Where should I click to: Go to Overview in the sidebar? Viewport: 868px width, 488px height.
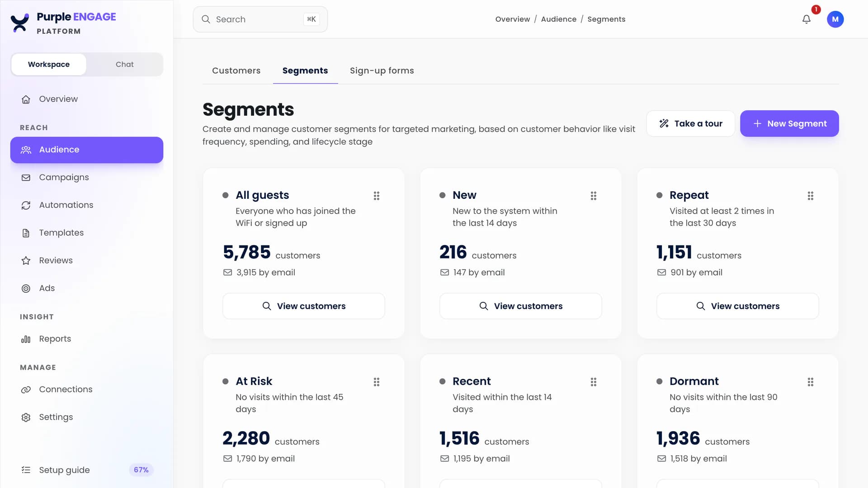pyautogui.click(x=87, y=99)
